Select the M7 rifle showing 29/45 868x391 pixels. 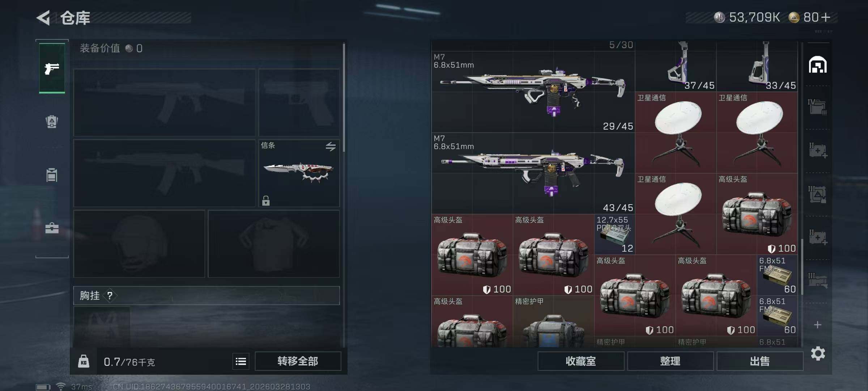click(x=533, y=92)
